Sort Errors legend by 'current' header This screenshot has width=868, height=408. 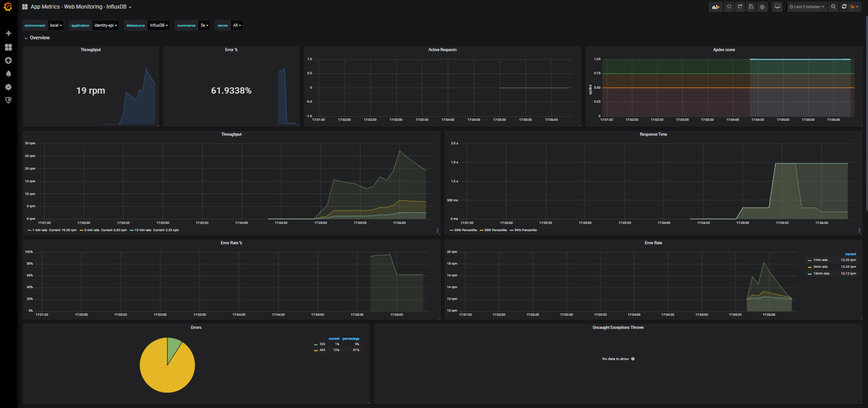pyautogui.click(x=334, y=339)
